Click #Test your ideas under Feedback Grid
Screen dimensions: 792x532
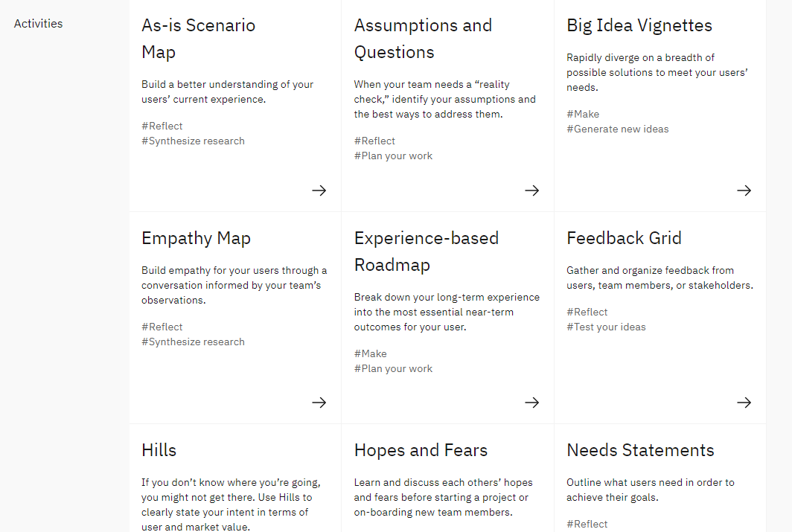(x=606, y=327)
